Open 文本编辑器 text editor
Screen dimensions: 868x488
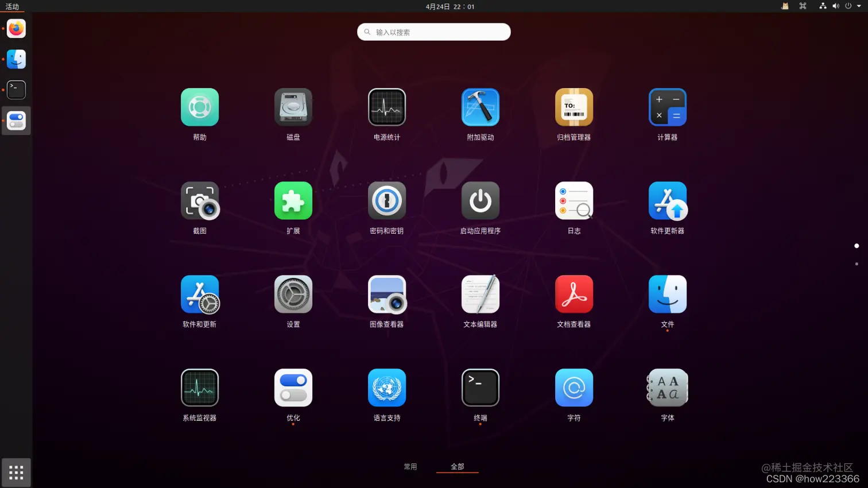pyautogui.click(x=480, y=295)
